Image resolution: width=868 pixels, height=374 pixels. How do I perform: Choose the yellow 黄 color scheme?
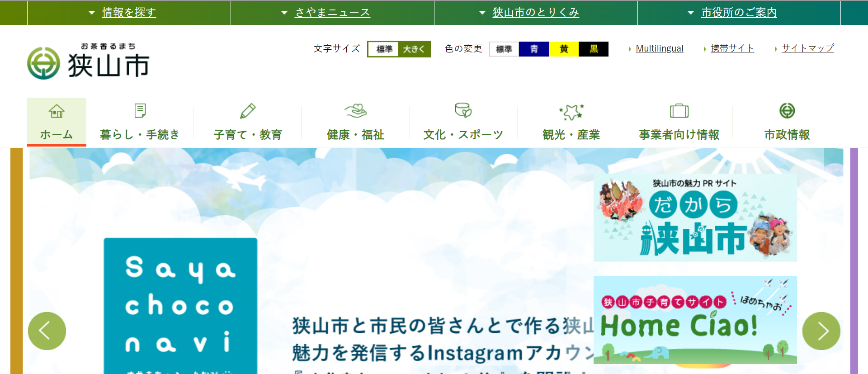564,49
